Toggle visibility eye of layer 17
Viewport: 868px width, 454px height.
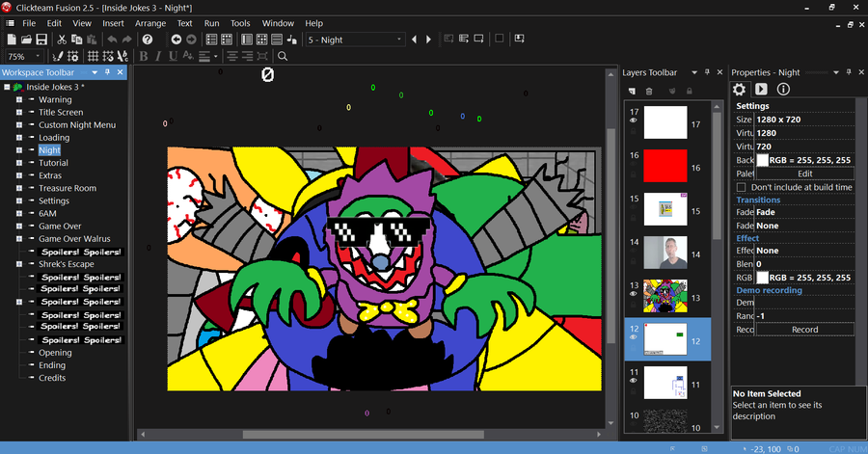click(634, 120)
